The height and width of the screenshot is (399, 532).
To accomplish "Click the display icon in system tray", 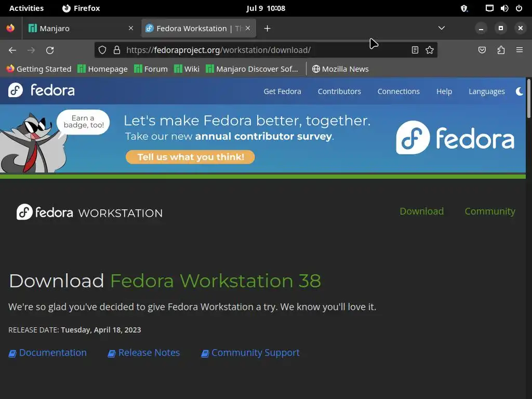I will (489, 8).
